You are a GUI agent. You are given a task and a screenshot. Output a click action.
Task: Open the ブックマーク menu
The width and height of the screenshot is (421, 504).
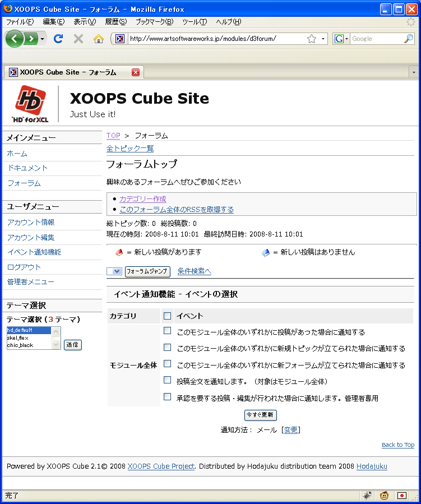[x=154, y=22]
